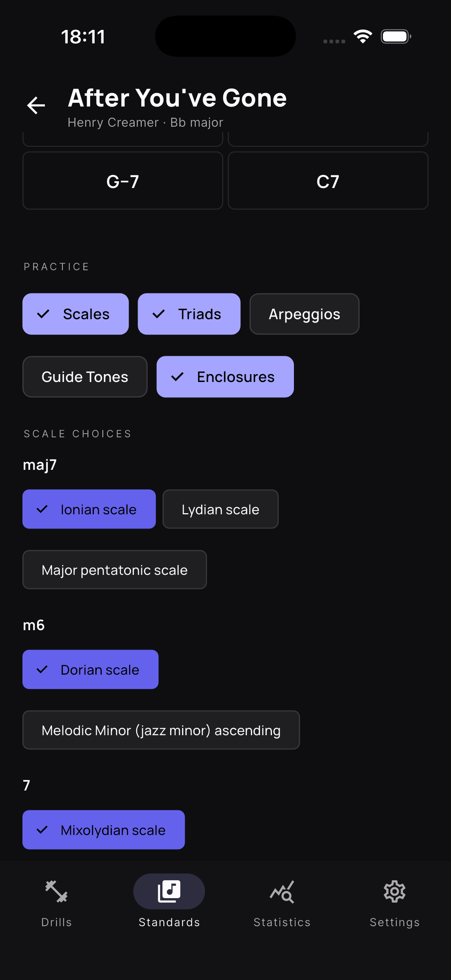Choose Major pentatonic scale

(114, 570)
